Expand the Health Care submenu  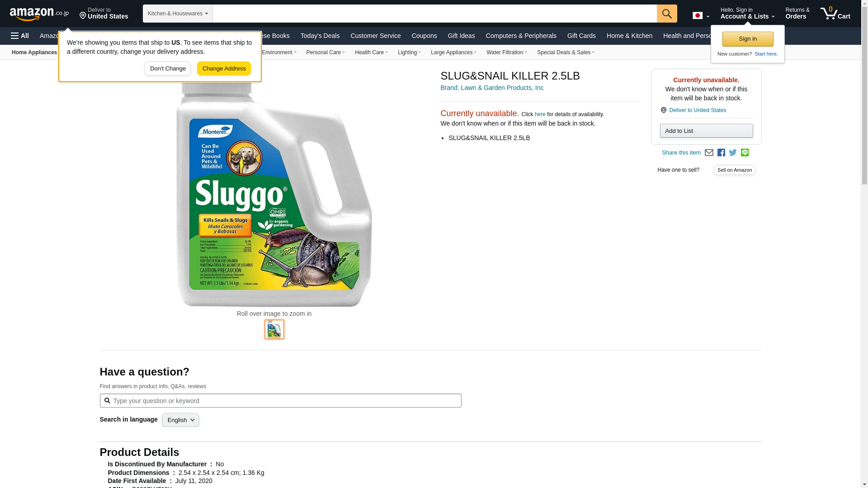371,52
